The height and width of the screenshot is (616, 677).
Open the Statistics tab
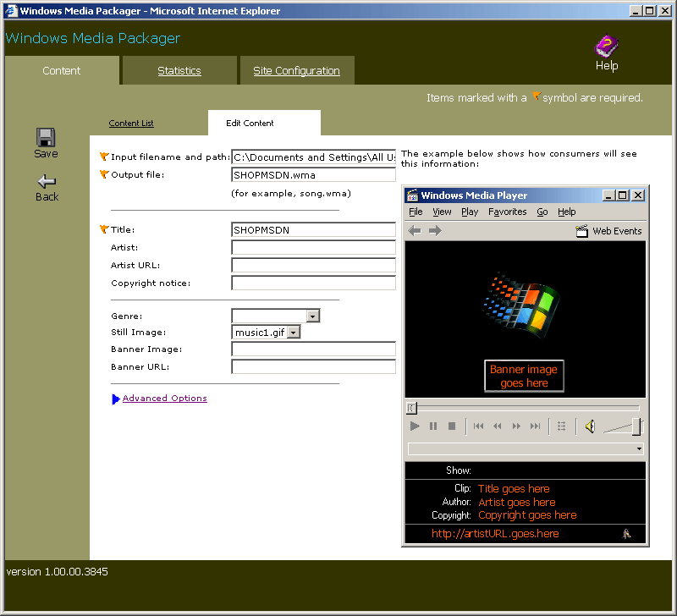(x=179, y=70)
